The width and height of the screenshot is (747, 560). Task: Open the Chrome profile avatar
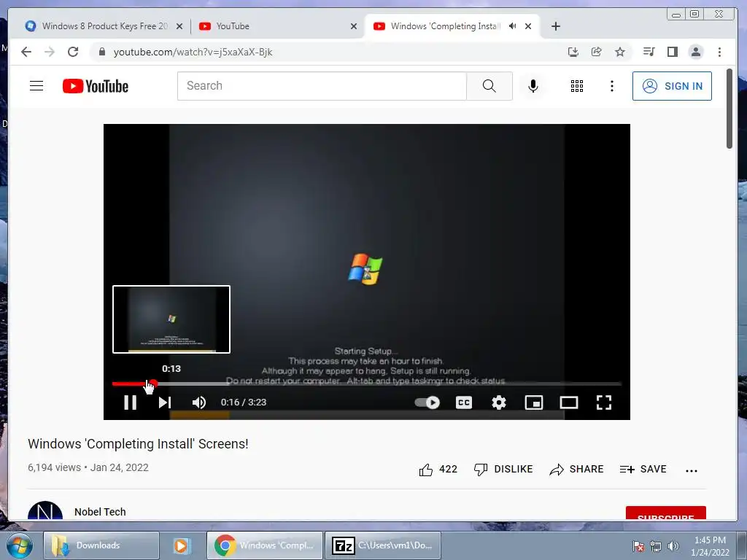click(695, 52)
